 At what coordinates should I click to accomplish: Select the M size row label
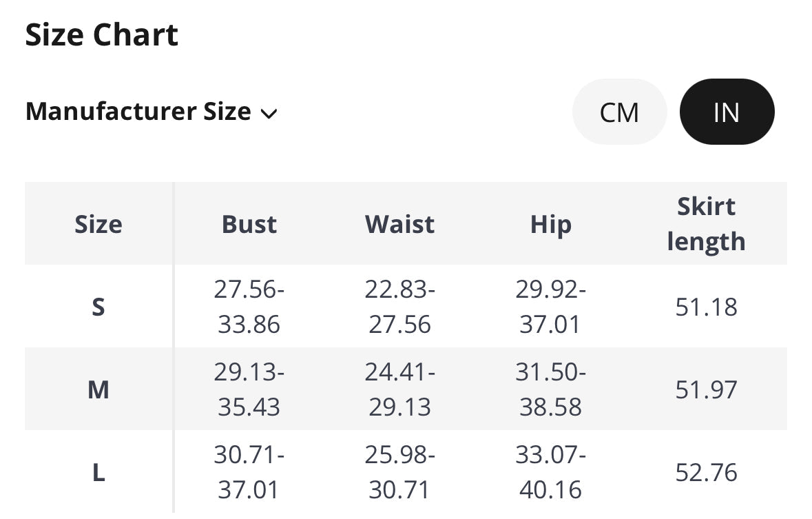98,390
